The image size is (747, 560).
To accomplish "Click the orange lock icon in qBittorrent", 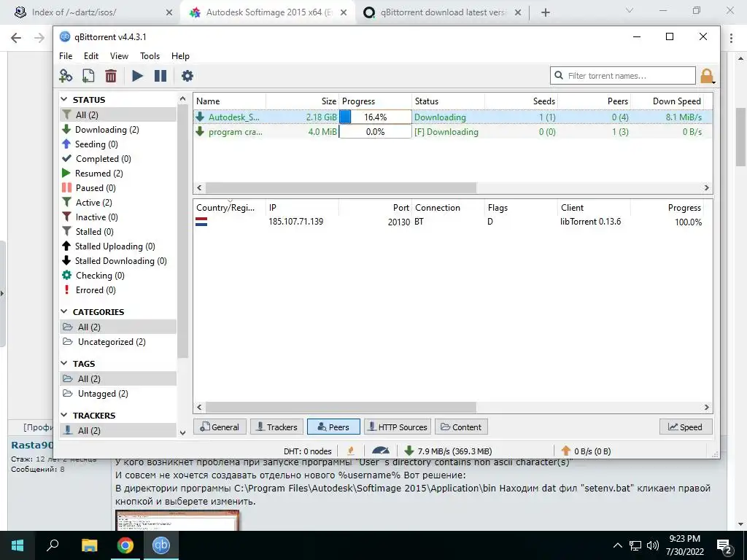I will [x=707, y=76].
